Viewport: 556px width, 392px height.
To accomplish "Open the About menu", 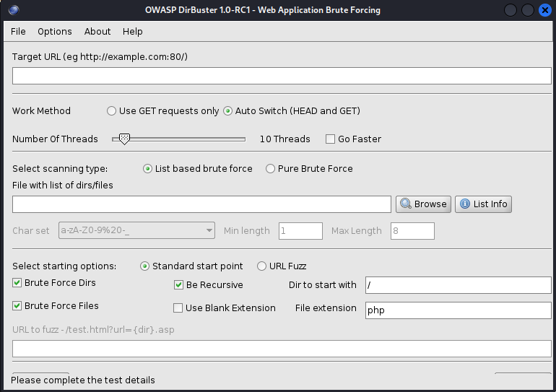I will (x=97, y=32).
